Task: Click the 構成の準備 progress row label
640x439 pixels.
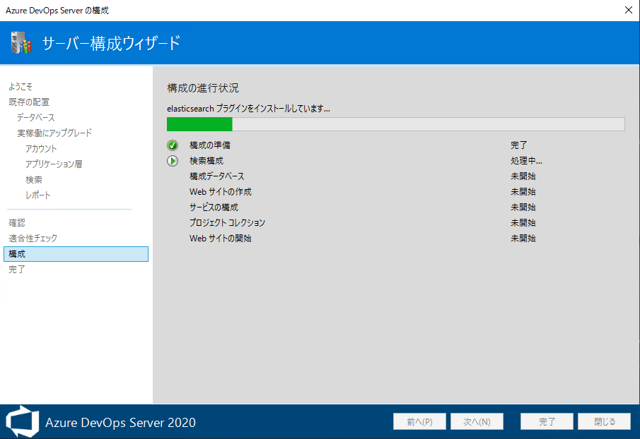Action: pyautogui.click(x=210, y=145)
